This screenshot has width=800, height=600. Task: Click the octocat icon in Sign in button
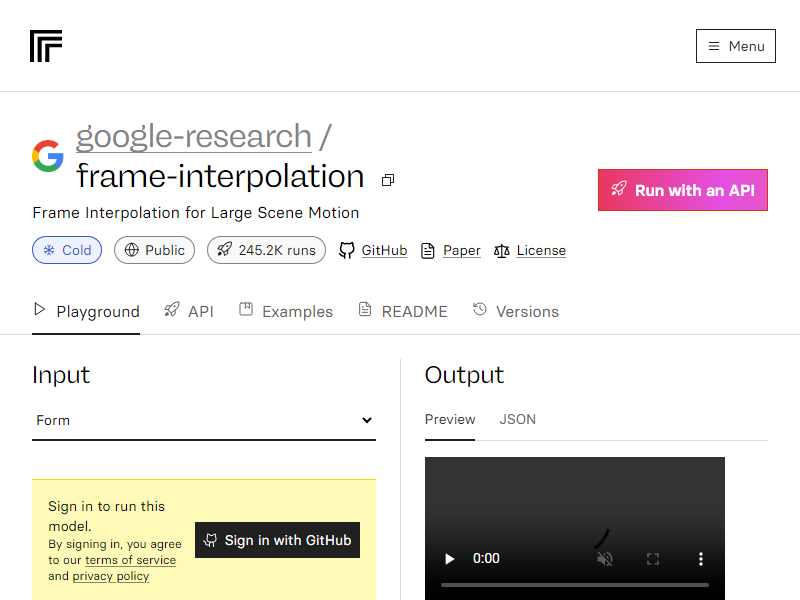[210, 540]
